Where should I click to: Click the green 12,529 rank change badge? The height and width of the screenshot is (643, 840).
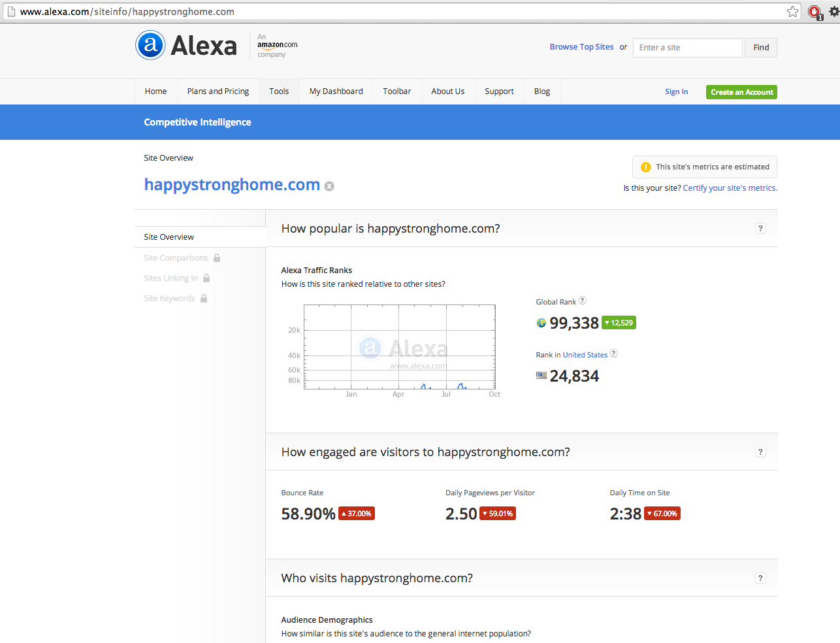(x=619, y=323)
